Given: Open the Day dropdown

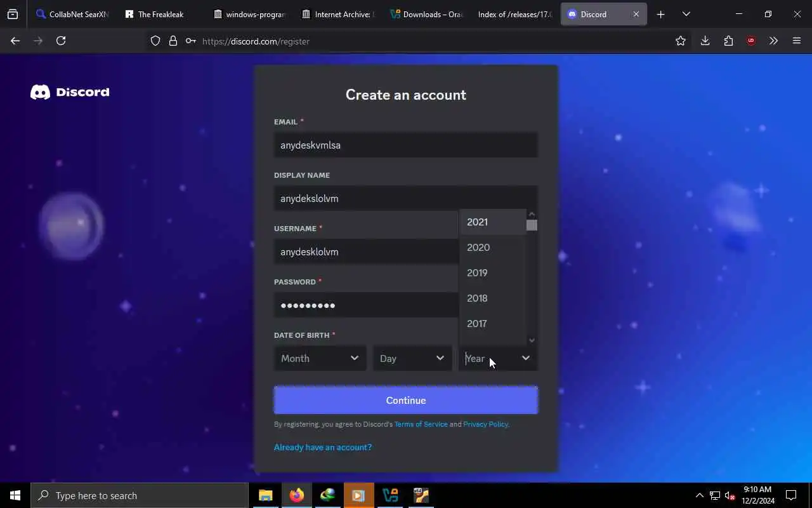Looking at the screenshot, I should [412, 358].
